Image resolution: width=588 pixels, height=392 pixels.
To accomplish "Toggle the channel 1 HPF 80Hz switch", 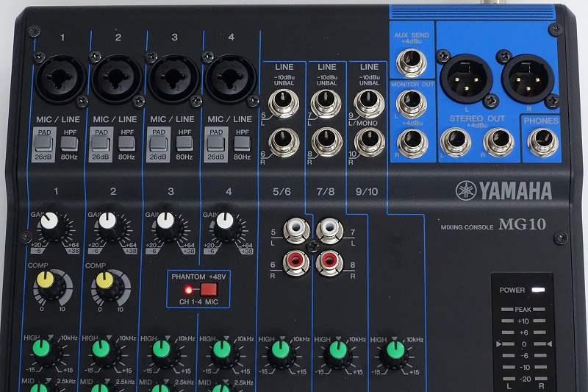I will click(70, 143).
